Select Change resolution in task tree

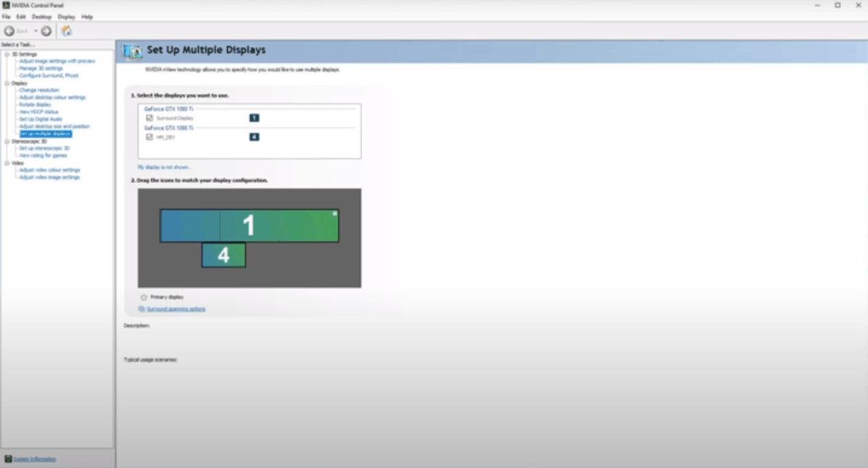click(39, 90)
